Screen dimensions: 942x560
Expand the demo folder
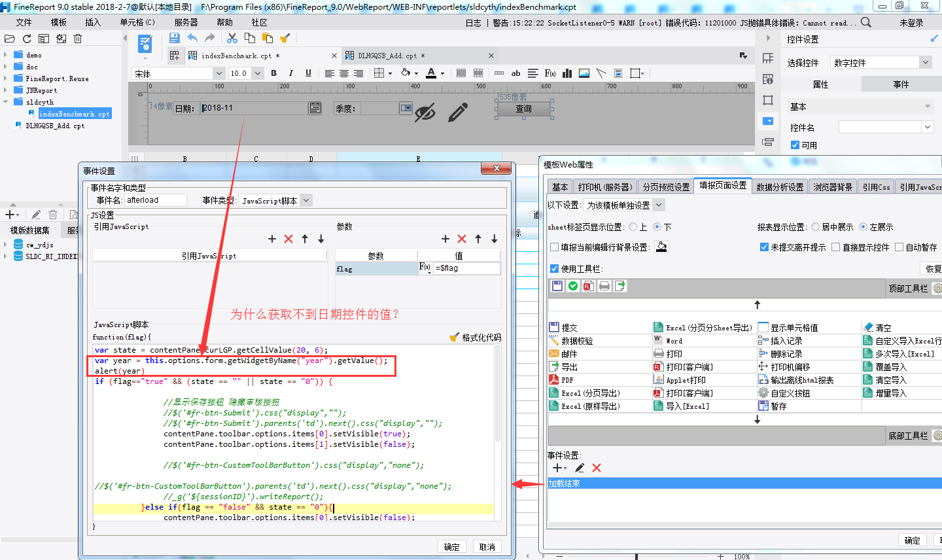(5, 55)
